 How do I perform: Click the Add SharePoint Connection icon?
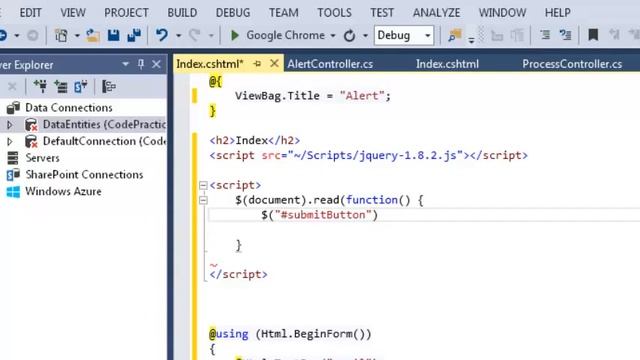click(x=80, y=86)
